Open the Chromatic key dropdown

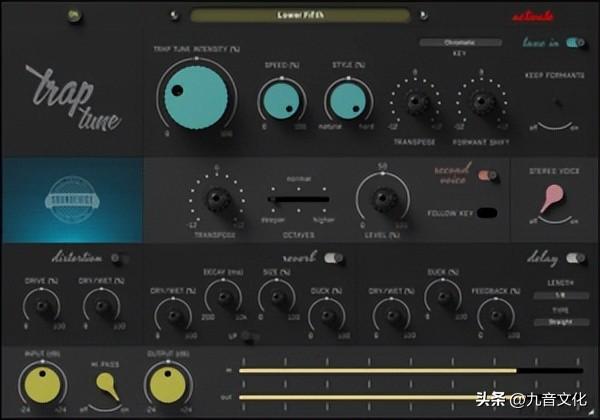click(x=460, y=42)
